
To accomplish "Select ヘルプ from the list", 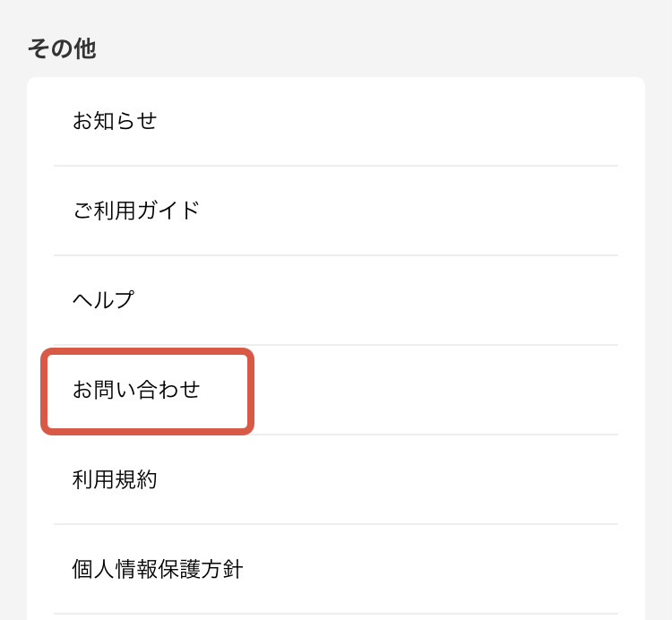I will [x=103, y=300].
